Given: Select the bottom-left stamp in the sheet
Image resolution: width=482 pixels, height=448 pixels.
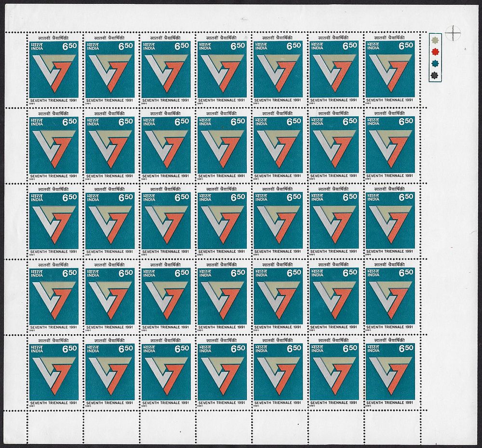Looking at the screenshot, I should pos(54,372).
